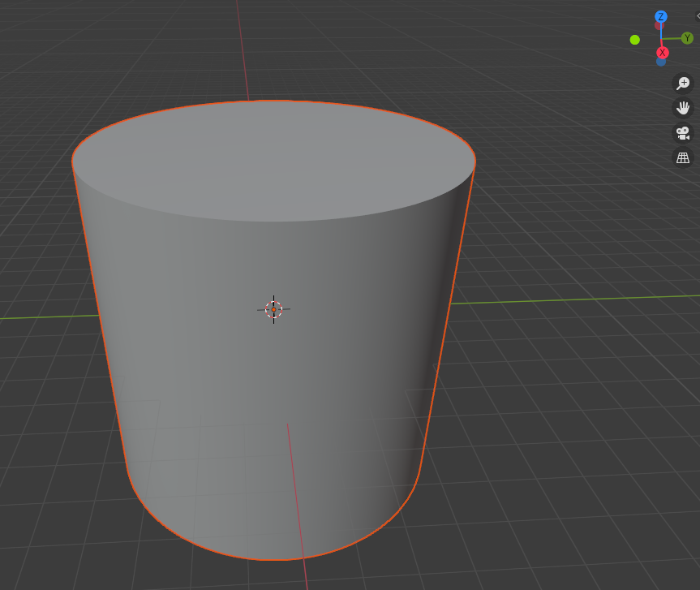Click the dark red negative-X ball on the gizmo
Screen dimensions: 700x590
(x=659, y=25)
